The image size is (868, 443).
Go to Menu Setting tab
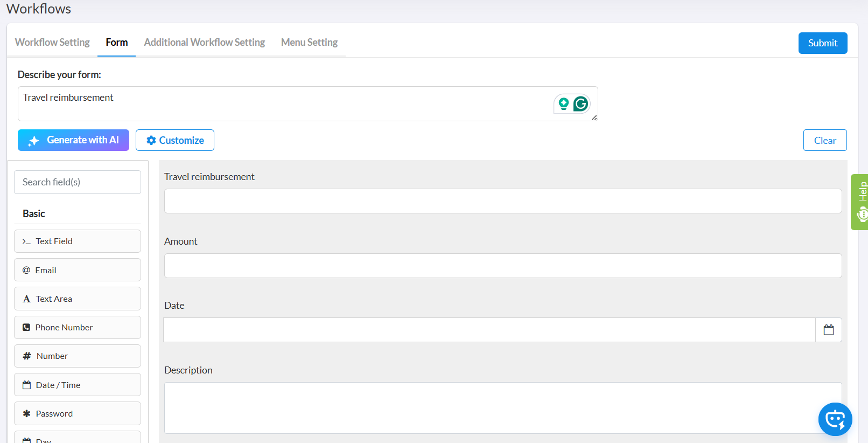309,42
